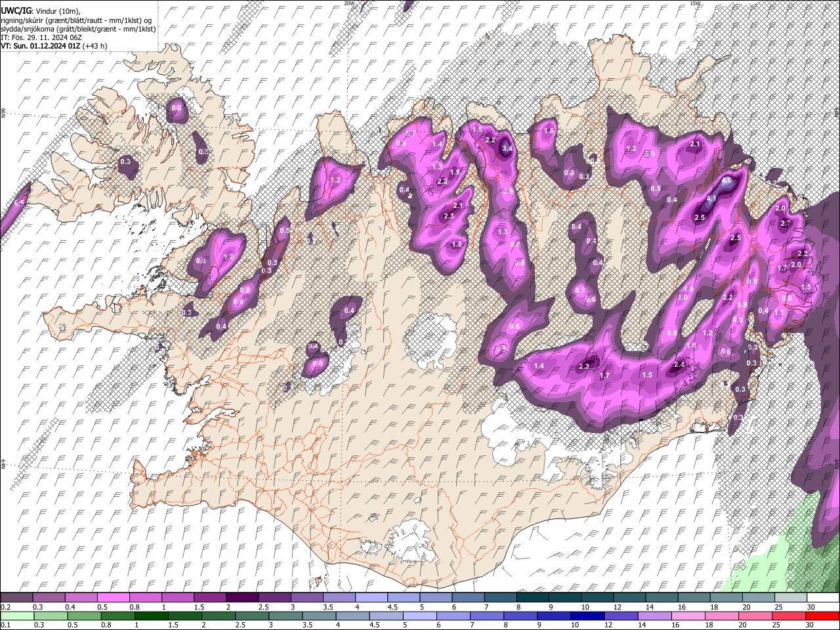
Task: Click the 'UWC/IG' title text
Action: [15, 10]
